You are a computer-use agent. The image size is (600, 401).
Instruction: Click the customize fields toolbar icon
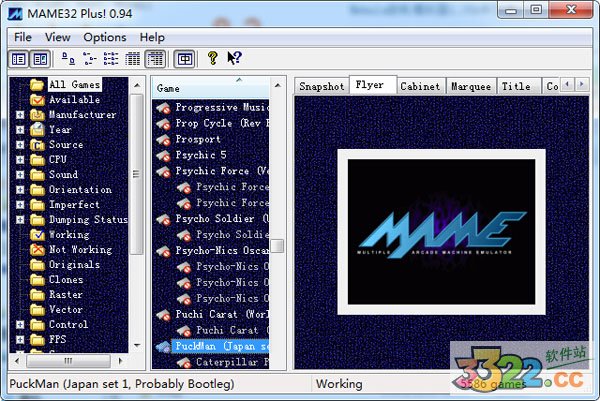(184, 59)
